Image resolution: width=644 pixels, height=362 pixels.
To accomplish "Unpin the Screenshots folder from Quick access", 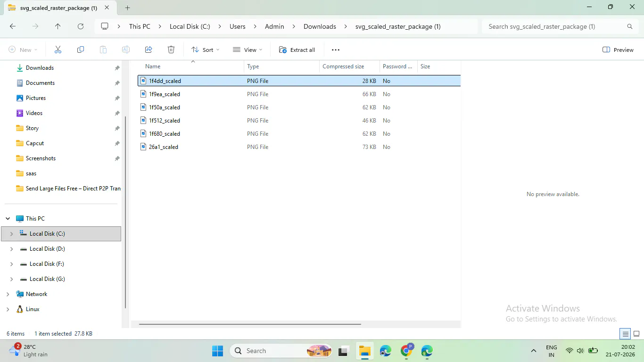I will tap(117, 158).
